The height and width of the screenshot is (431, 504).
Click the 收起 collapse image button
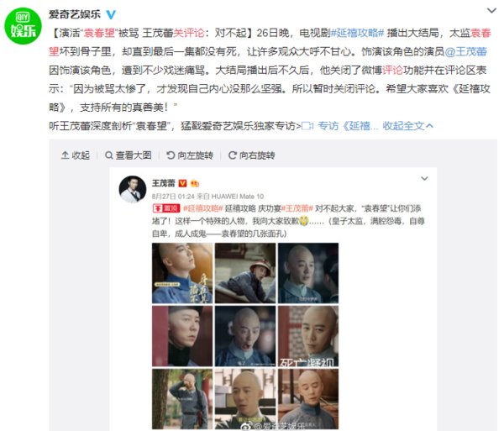76,155
